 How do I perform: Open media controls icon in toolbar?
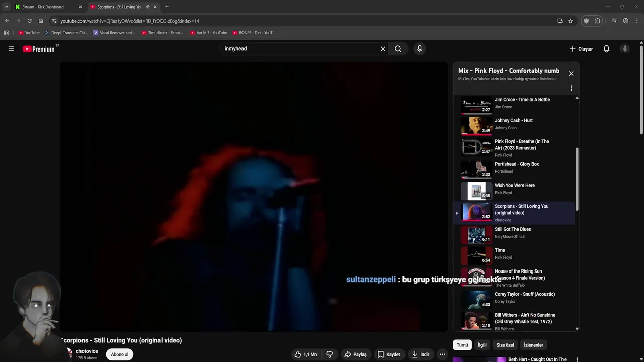click(x=614, y=21)
